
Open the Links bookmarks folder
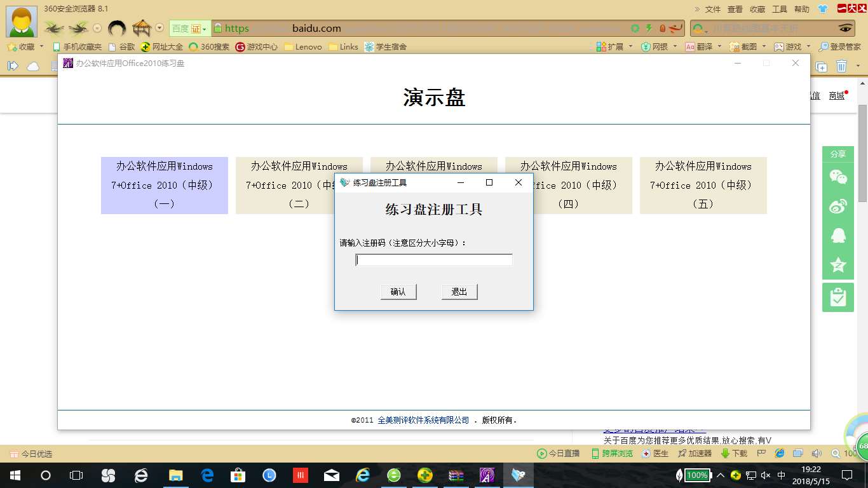[344, 46]
